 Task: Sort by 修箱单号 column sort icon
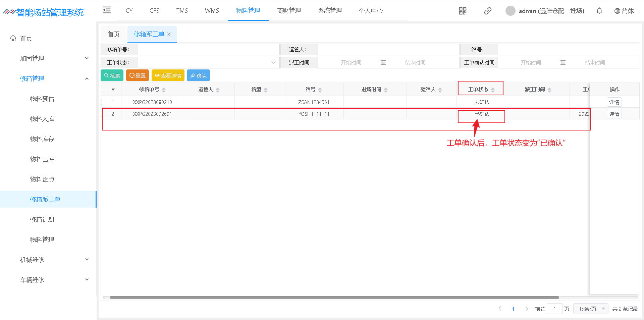click(164, 90)
